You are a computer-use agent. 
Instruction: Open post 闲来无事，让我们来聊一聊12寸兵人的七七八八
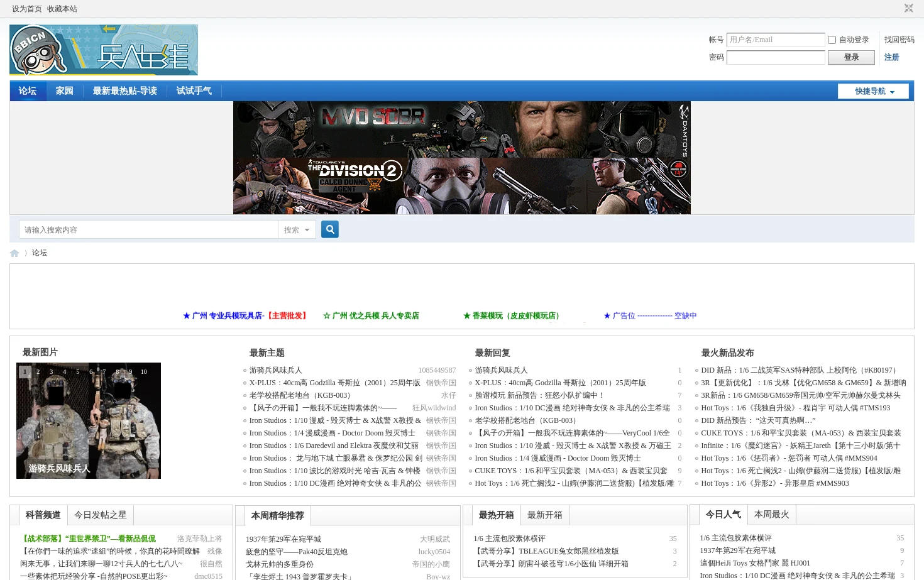(x=101, y=564)
